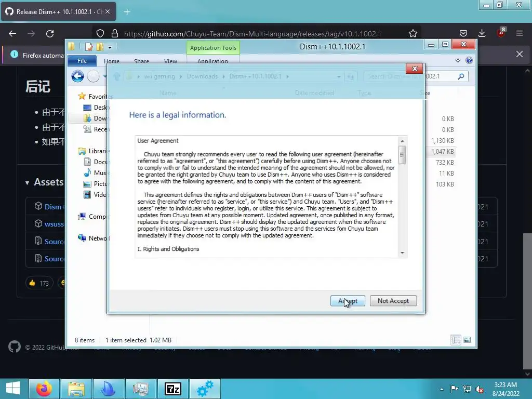Open a new Firefox tab
The height and width of the screenshot is (399, 532).
[127, 12]
